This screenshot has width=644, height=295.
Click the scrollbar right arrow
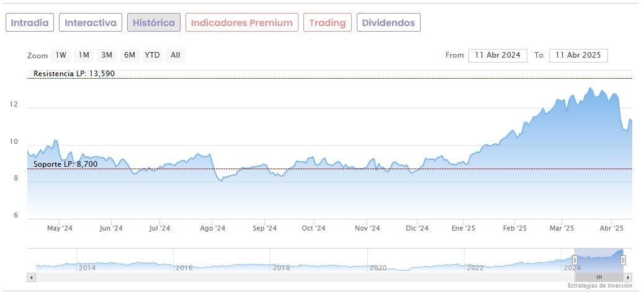628,277
